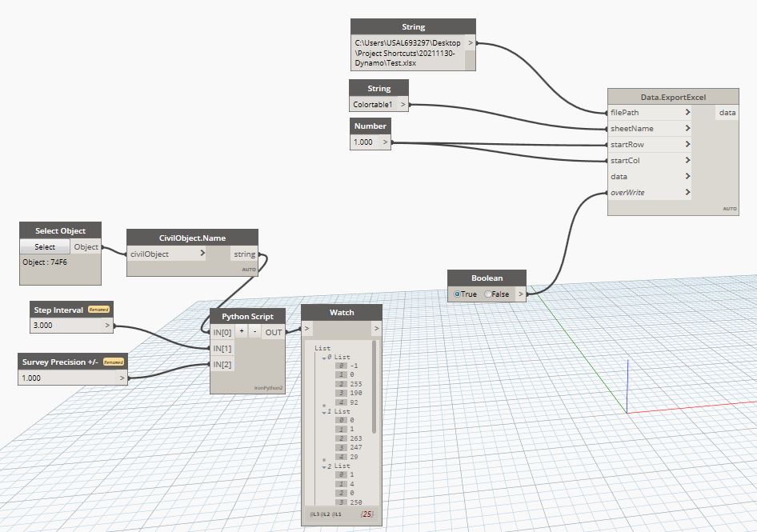Viewport: 757px width, 532px height.
Task: Select the False radio button in Boolean node
Action: (487, 294)
